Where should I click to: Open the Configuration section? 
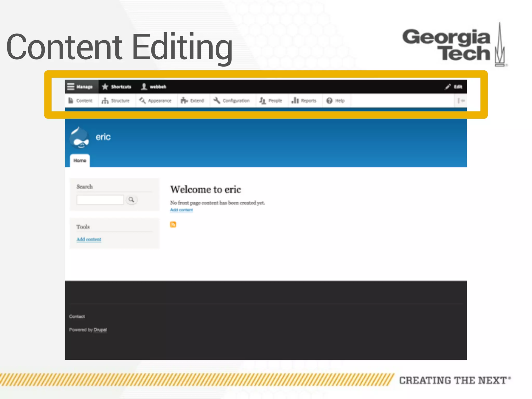pos(231,101)
